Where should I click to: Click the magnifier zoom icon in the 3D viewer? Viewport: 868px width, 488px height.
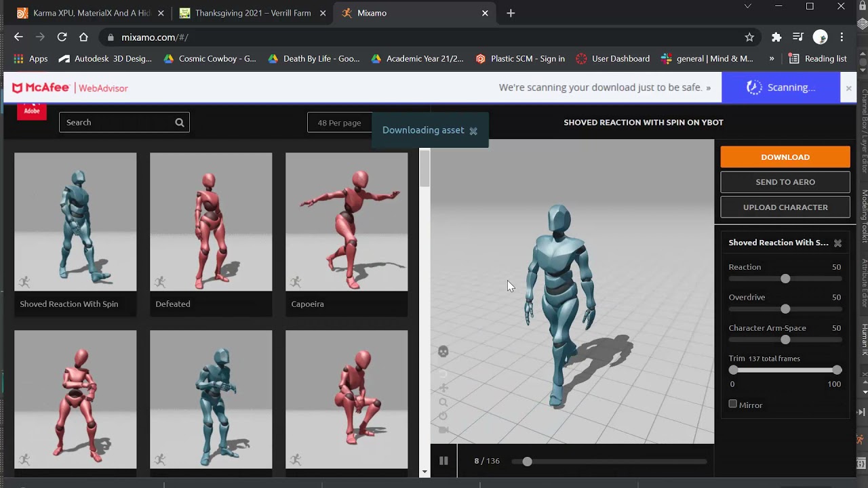click(x=443, y=402)
